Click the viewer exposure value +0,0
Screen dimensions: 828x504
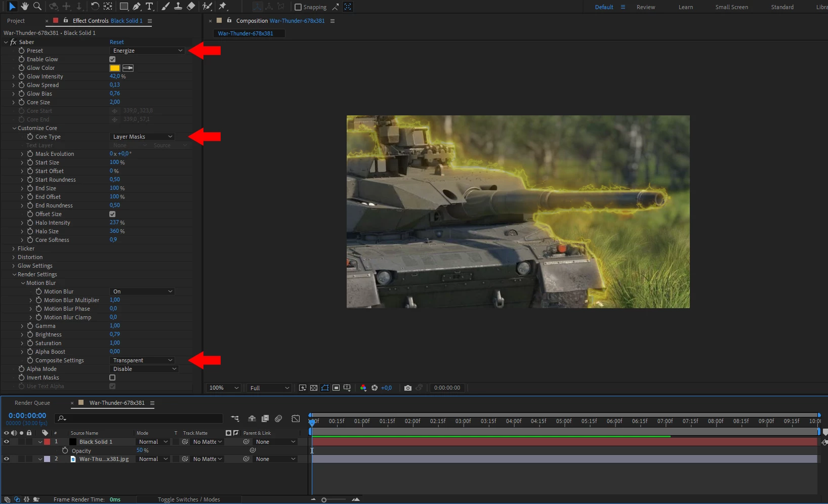(386, 388)
